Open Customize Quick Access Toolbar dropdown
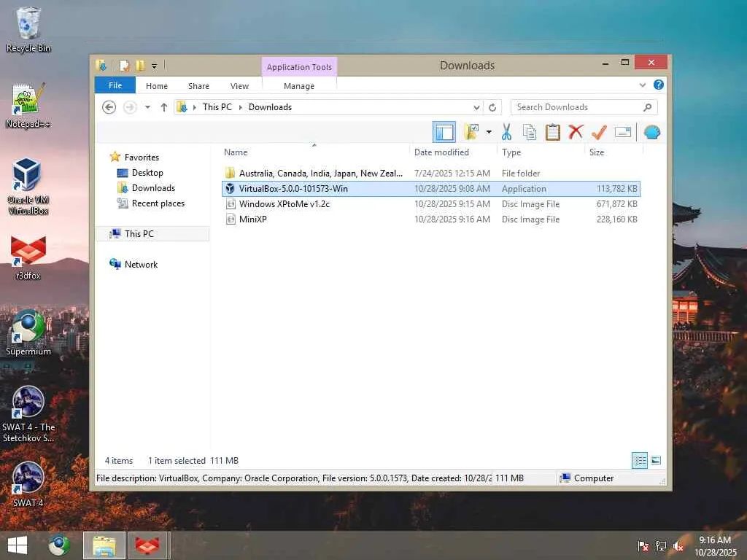 pyautogui.click(x=154, y=66)
